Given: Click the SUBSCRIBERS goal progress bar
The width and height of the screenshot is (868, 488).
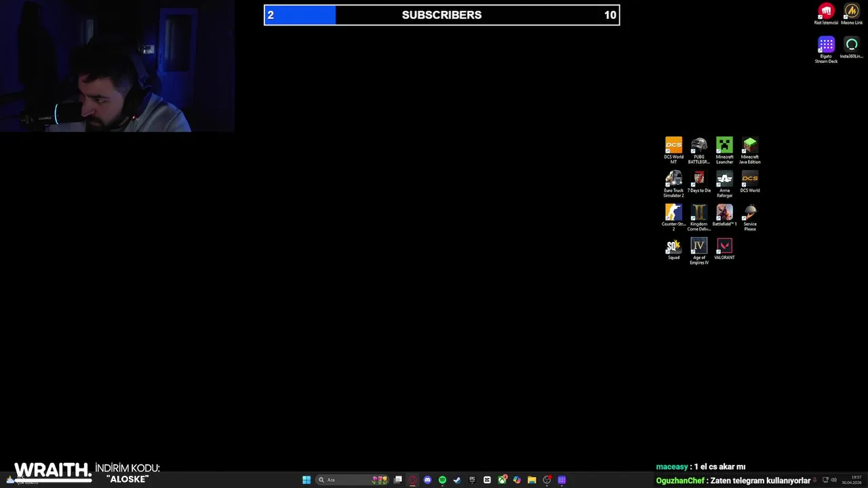Looking at the screenshot, I should click(x=441, y=15).
